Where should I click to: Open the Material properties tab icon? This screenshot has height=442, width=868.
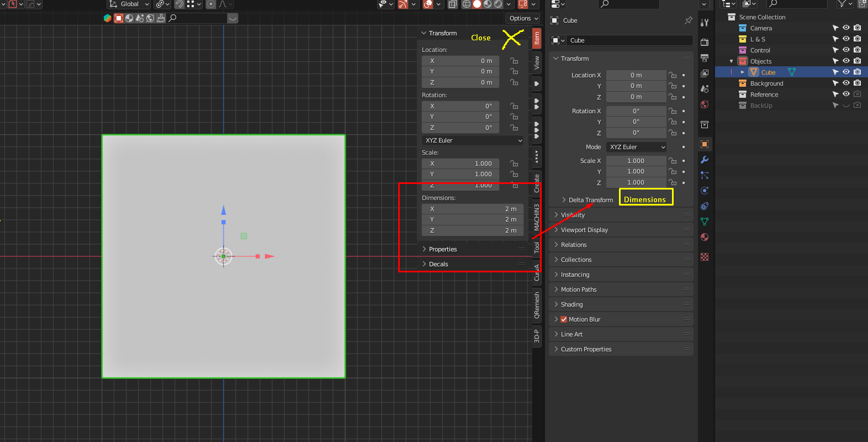click(705, 237)
